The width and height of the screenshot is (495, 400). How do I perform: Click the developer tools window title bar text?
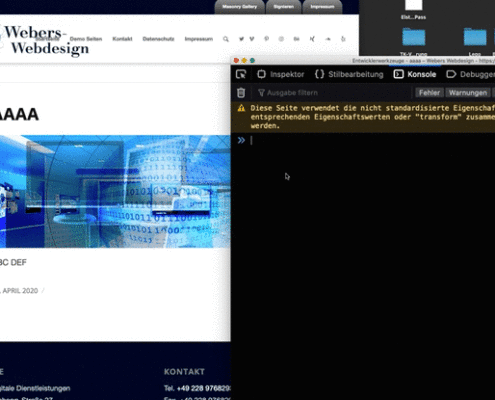423,61
